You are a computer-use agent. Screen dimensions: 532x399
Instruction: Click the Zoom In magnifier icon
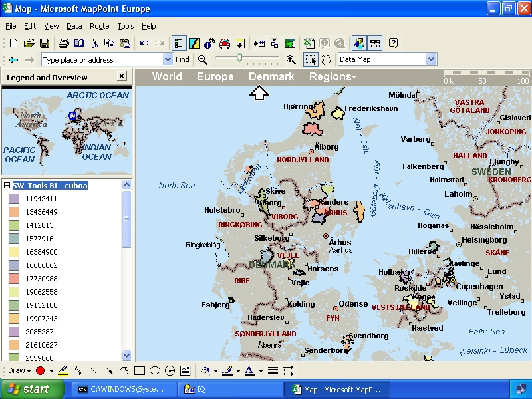[x=291, y=60]
